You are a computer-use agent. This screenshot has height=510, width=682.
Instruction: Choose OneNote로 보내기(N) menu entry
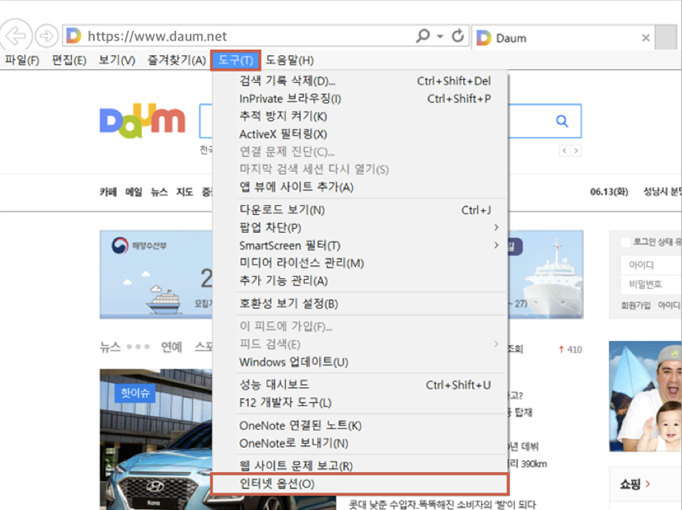pos(360,443)
